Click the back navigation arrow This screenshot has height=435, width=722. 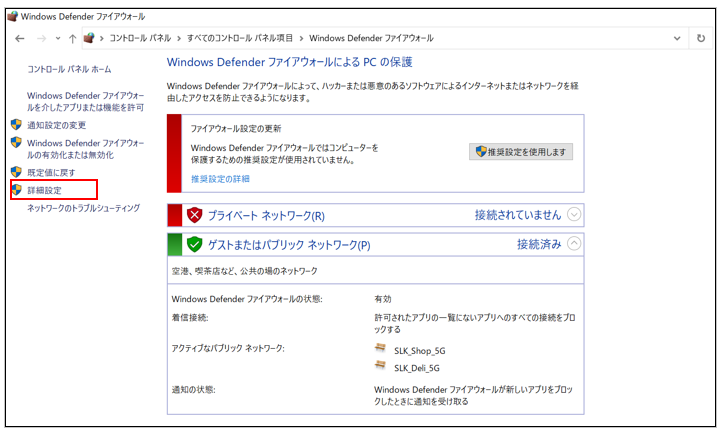(19, 39)
